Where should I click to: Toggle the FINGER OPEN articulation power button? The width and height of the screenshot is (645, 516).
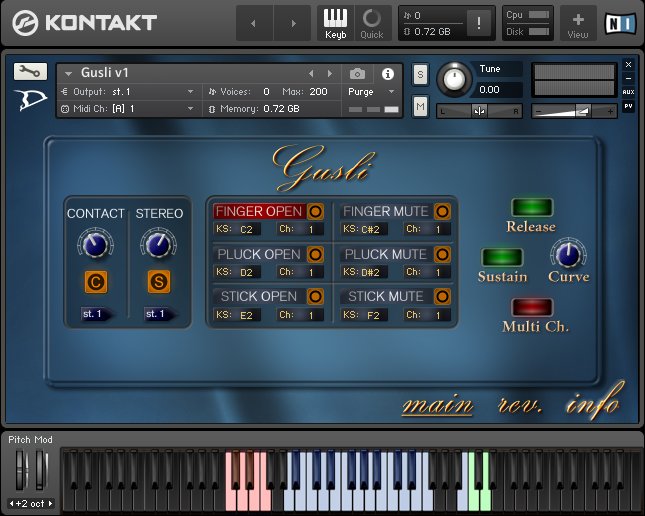pyautogui.click(x=316, y=212)
